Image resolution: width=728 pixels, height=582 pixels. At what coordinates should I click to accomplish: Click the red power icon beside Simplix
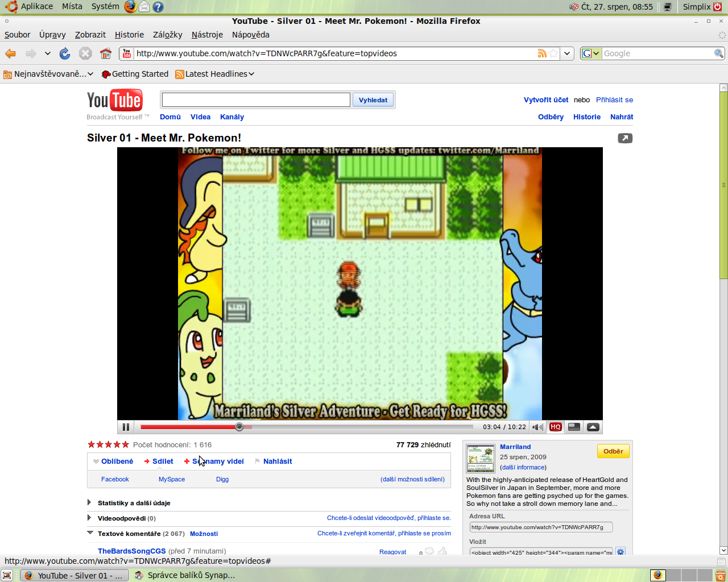coord(717,7)
